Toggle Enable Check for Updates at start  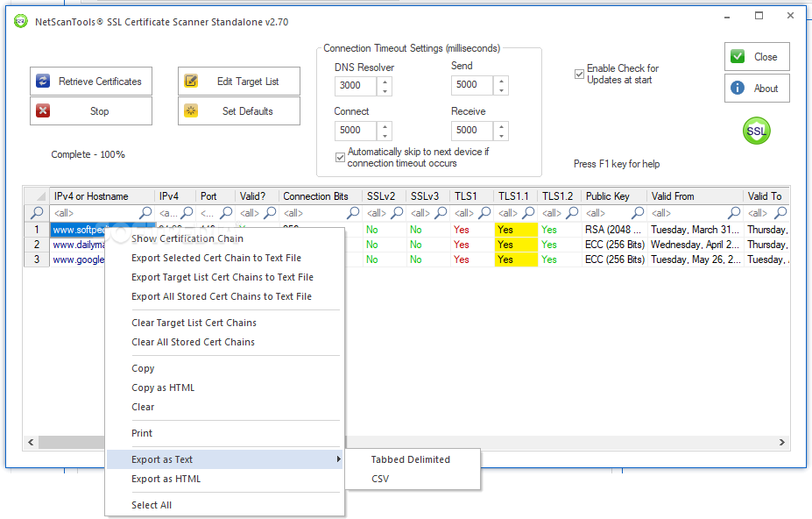point(580,75)
